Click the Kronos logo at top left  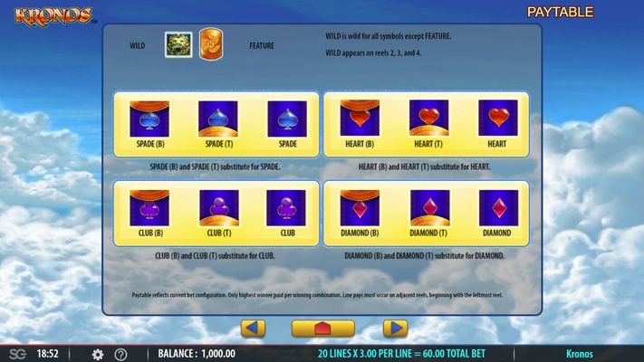53,16
